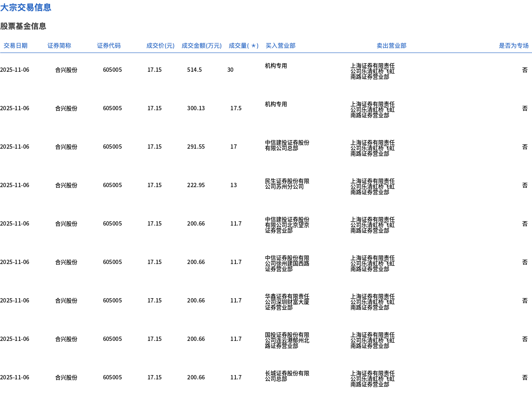532x399 pixels.
Task: Click 机构专用 in the 514.5 row
Action: click(x=276, y=66)
